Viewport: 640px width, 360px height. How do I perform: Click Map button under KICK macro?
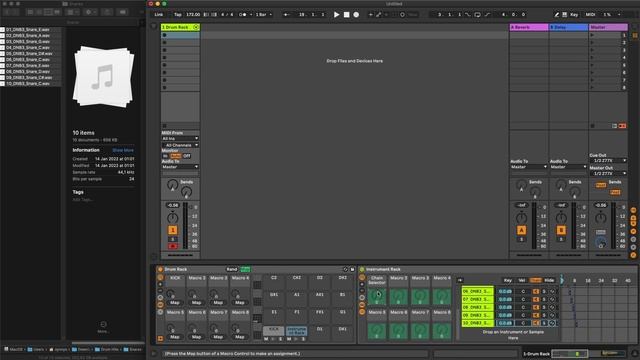[x=175, y=303]
